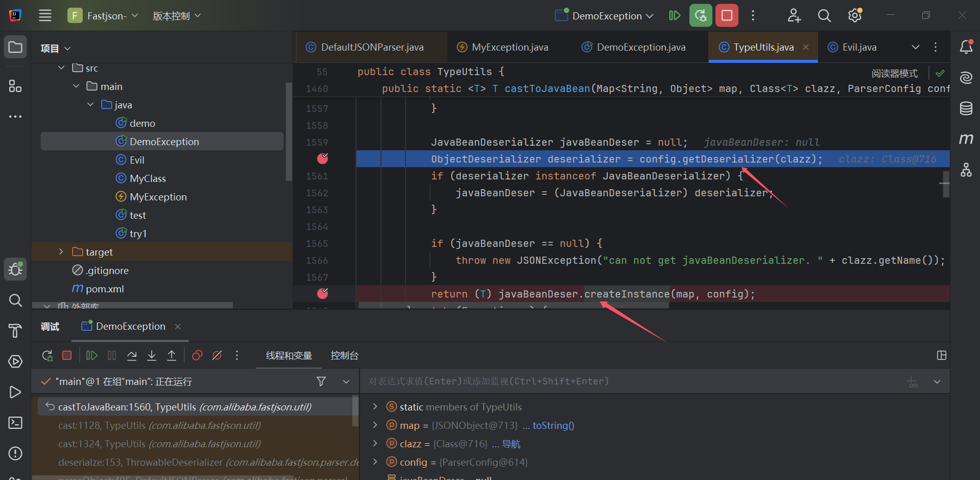Stop DemoException with red stop button
The image size is (980, 480).
pyautogui.click(x=727, y=15)
